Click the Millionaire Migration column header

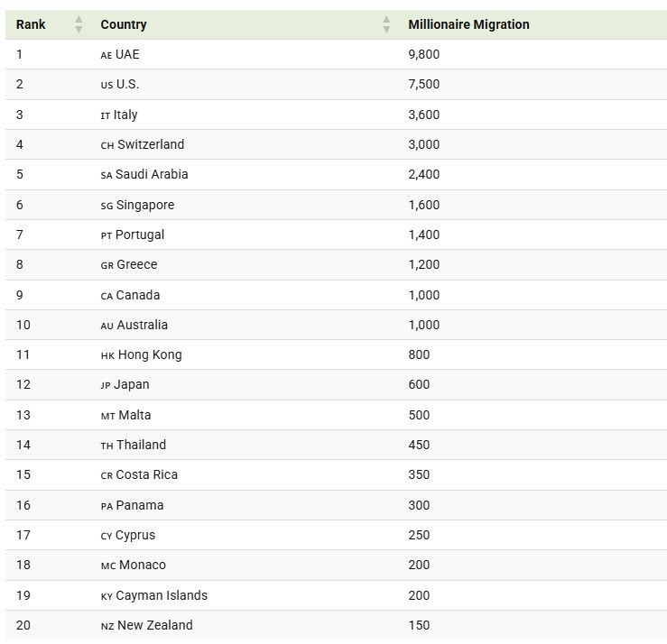coord(468,24)
